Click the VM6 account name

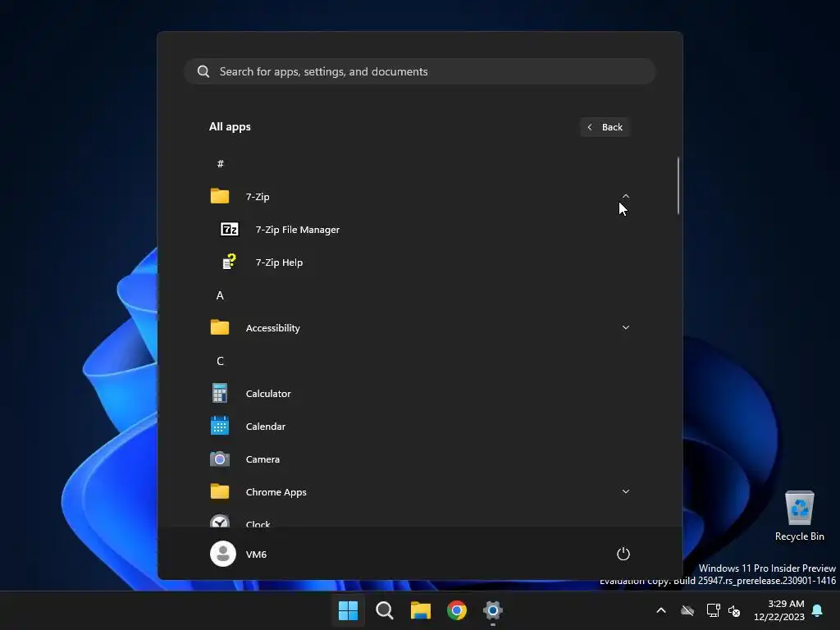pyautogui.click(x=256, y=555)
